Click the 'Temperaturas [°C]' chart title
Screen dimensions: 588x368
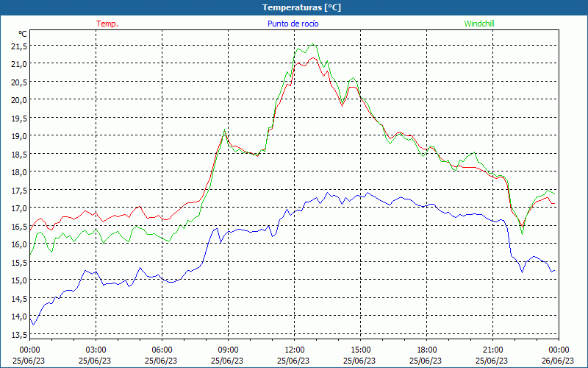(x=301, y=7)
